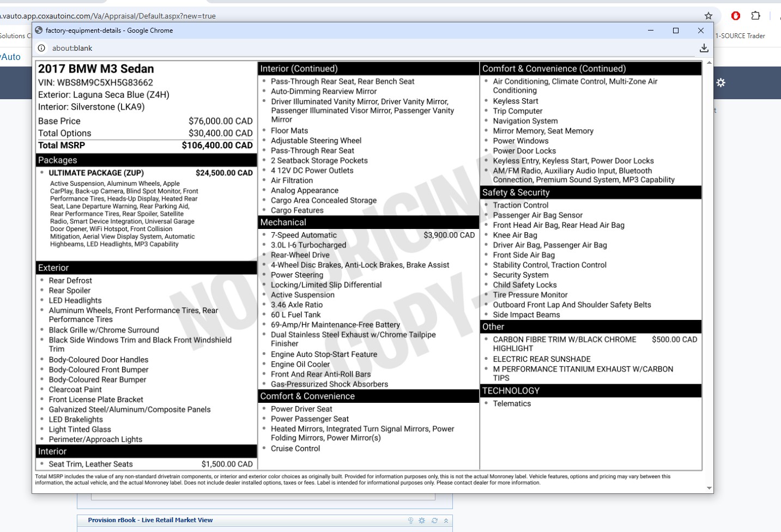Click the Packages section header

click(146, 160)
